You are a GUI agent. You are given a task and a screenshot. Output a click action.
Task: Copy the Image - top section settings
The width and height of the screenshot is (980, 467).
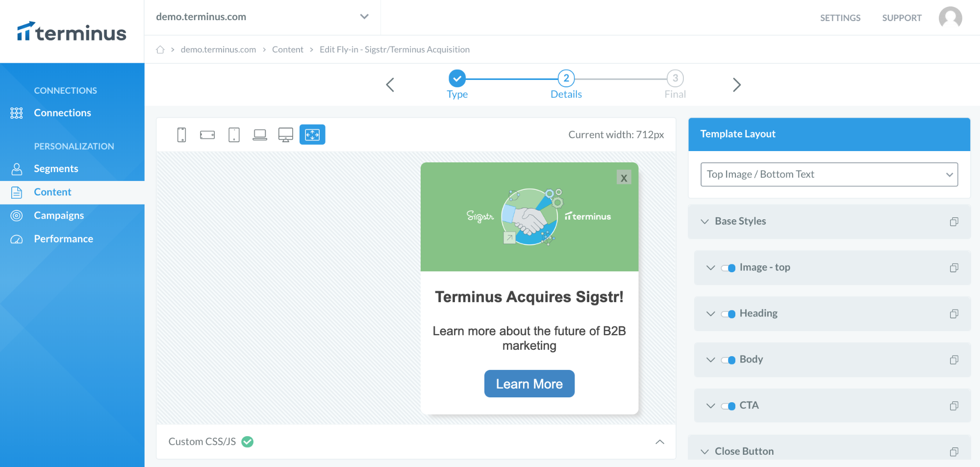point(954,268)
